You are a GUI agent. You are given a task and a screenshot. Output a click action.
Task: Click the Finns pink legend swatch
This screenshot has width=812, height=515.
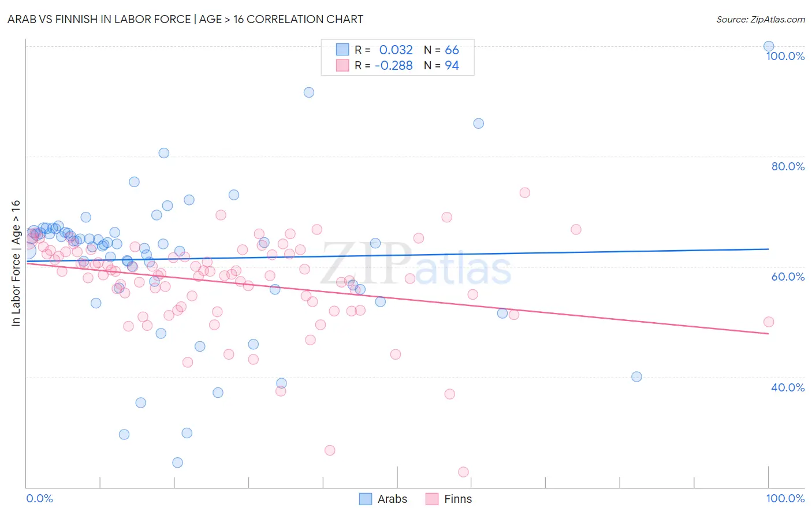[x=432, y=499]
